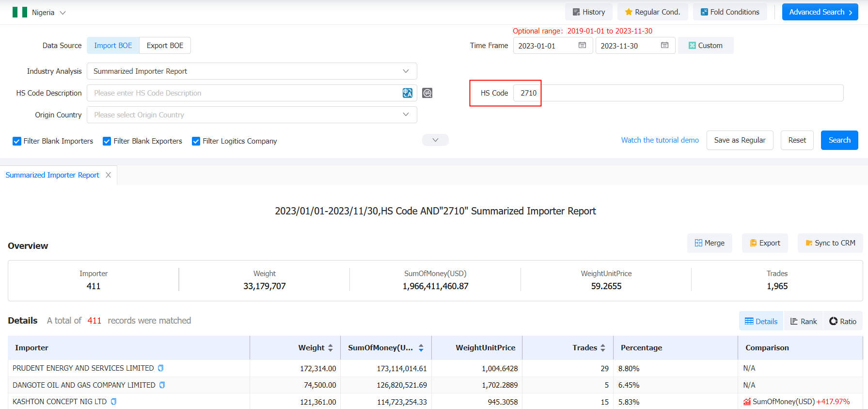Click Sync to CRM button
Screen dimensions: 868x409
tap(830, 243)
